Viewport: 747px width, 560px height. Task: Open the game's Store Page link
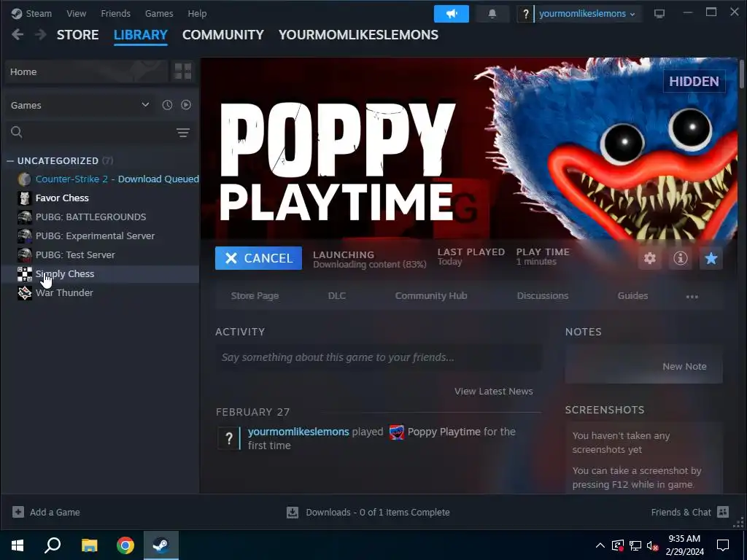pyautogui.click(x=255, y=296)
